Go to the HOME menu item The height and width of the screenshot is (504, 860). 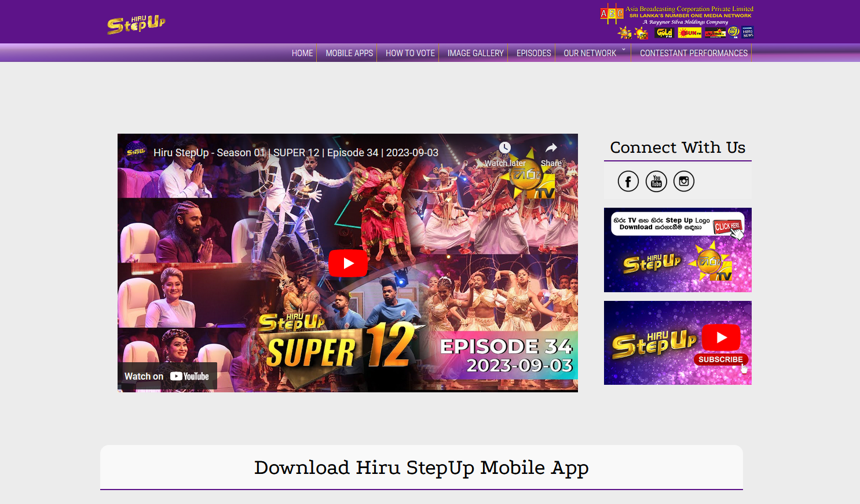[x=302, y=53]
